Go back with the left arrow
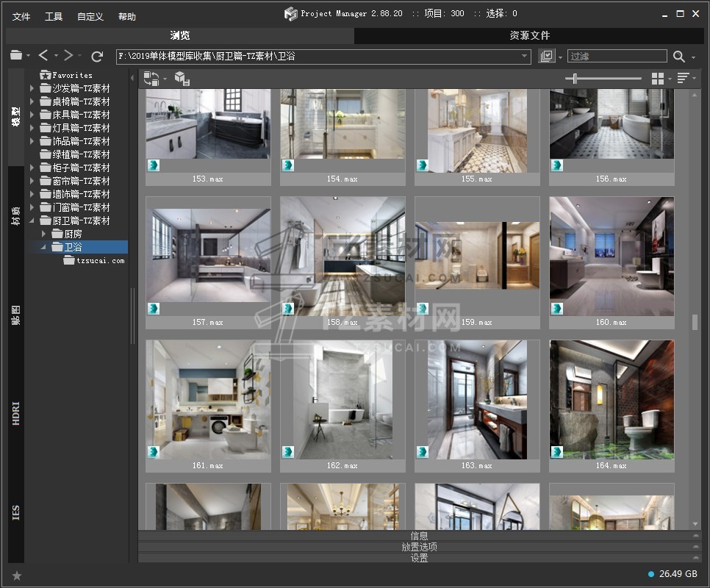The width and height of the screenshot is (710, 588). [x=43, y=56]
